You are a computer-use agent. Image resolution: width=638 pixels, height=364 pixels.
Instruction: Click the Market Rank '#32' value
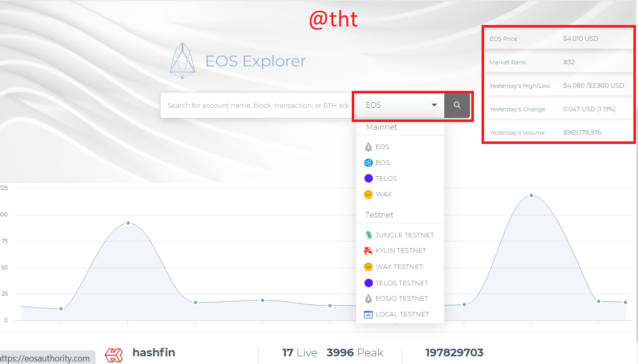click(x=569, y=62)
